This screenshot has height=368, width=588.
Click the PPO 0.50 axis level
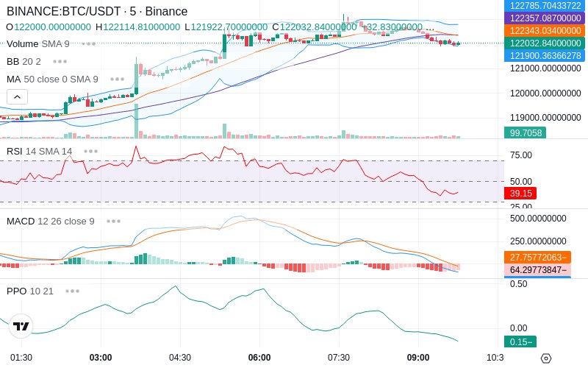(519, 284)
